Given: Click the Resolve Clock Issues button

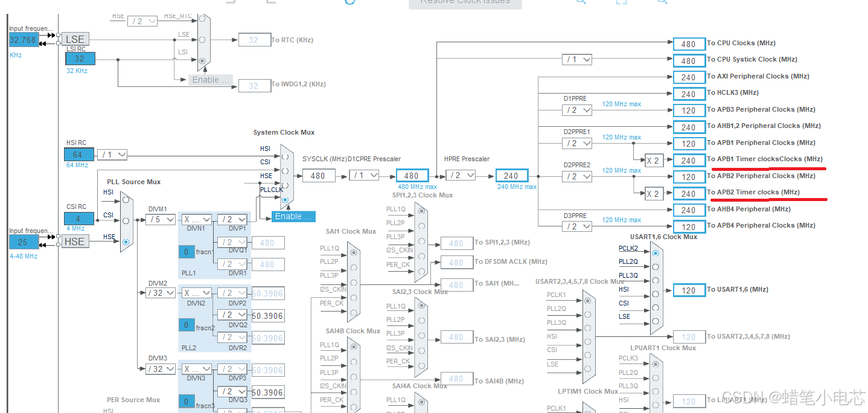Looking at the screenshot, I should (x=465, y=3).
